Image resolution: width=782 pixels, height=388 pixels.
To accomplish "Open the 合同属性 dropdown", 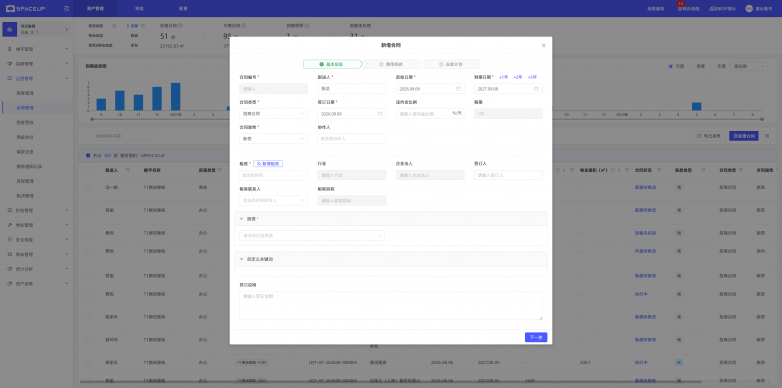I will click(273, 139).
